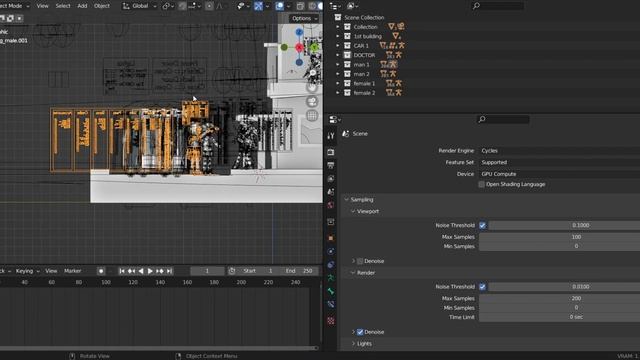Collapse the Viewport subpanel
The image size is (640, 360).
tap(353, 211)
